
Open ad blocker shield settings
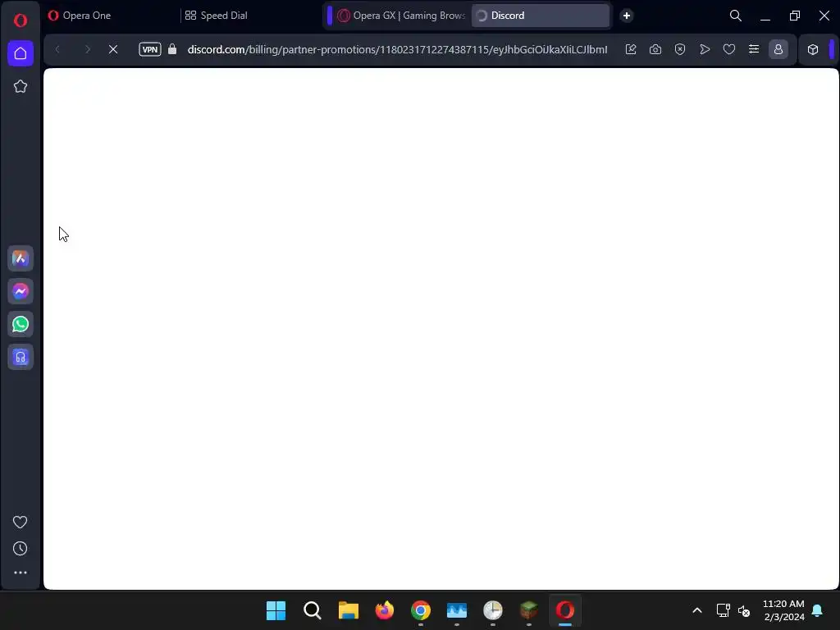680,49
